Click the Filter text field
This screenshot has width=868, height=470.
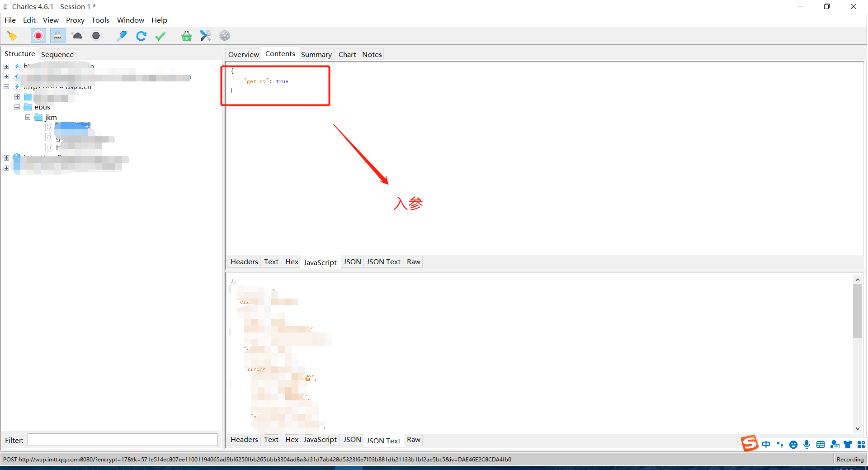point(123,440)
